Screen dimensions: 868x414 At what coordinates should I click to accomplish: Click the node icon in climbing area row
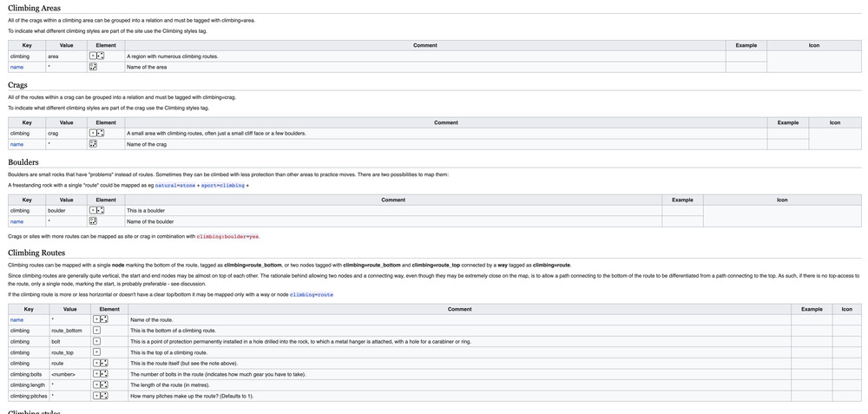93,56
